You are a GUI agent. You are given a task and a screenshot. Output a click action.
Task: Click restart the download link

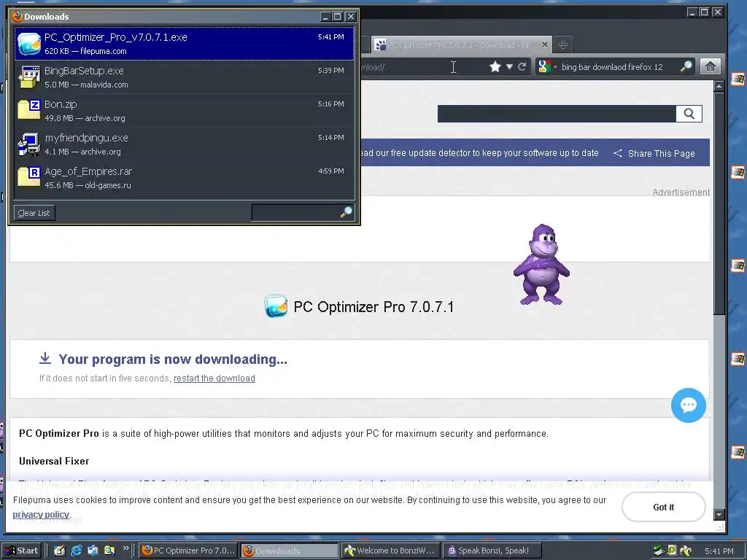(214, 378)
